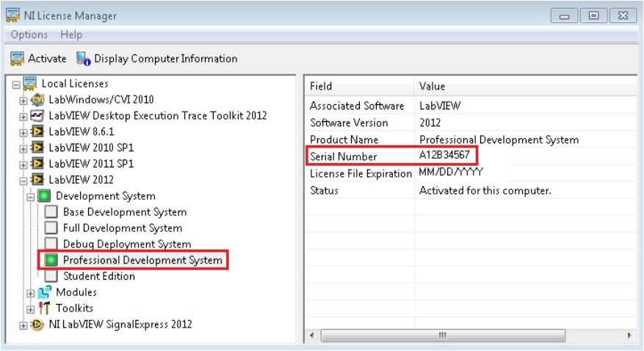Select Full Development System label

coord(123,228)
